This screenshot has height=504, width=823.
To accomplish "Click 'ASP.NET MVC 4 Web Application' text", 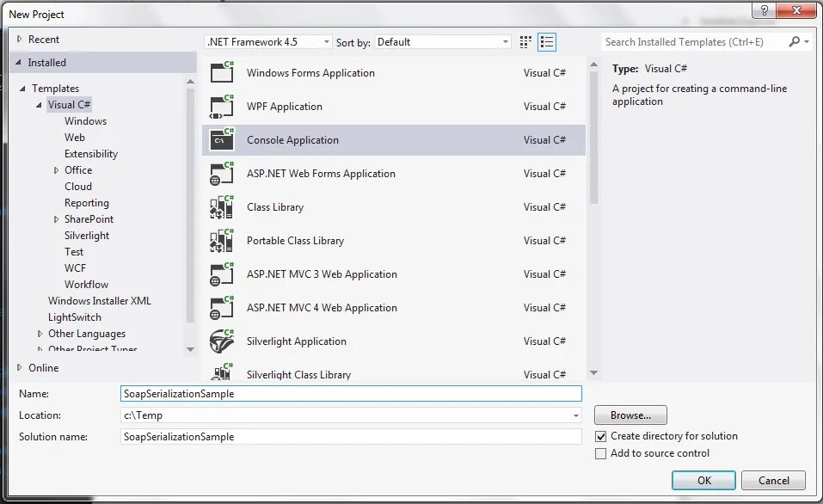I will tap(322, 308).
